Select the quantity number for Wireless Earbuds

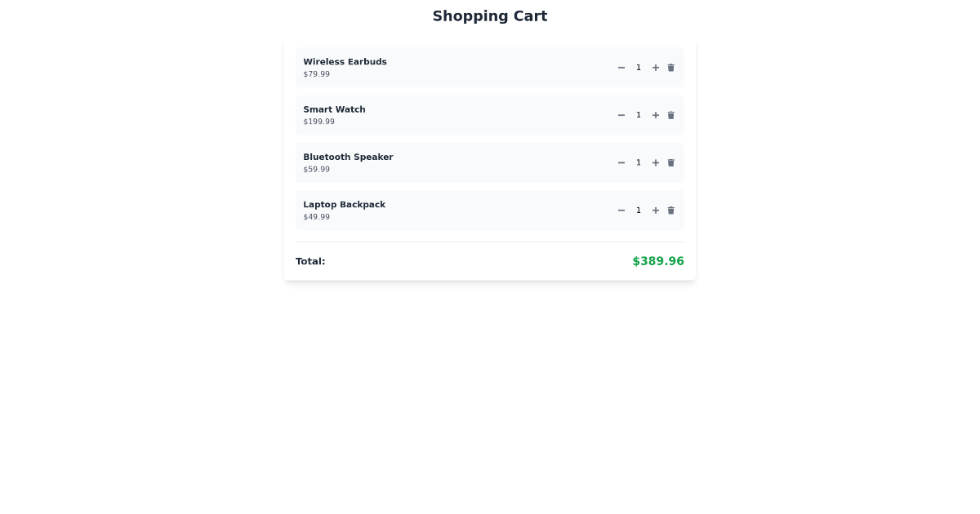point(639,68)
